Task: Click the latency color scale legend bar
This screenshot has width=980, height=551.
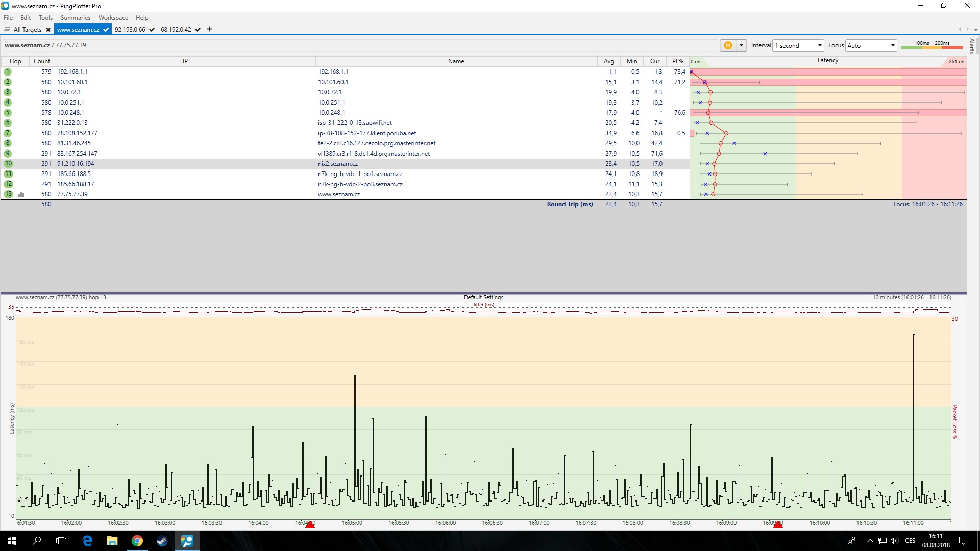Action: click(x=932, y=47)
